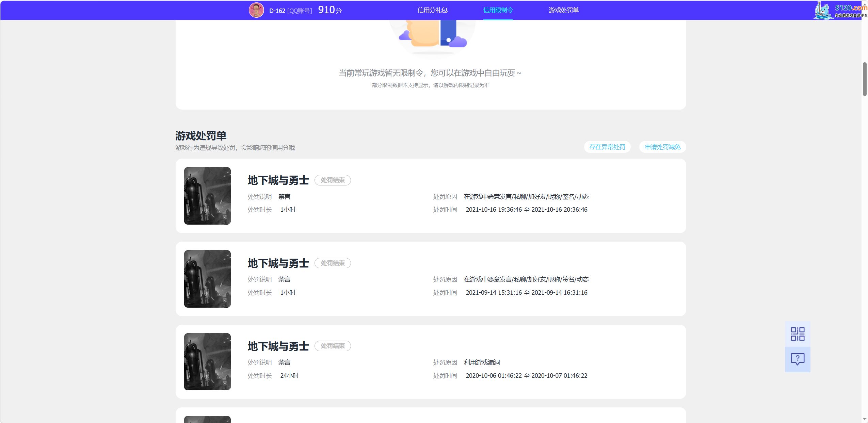Click the 5120.com logo

840,10
